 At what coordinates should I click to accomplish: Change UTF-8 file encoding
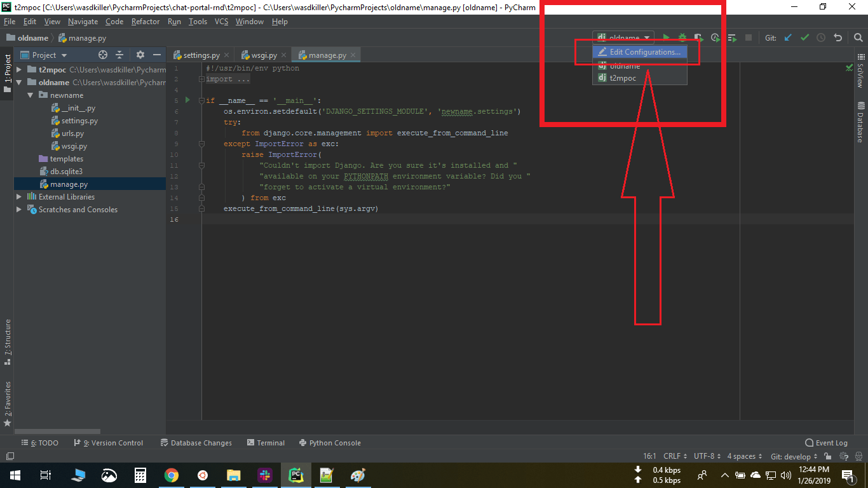pyautogui.click(x=707, y=456)
